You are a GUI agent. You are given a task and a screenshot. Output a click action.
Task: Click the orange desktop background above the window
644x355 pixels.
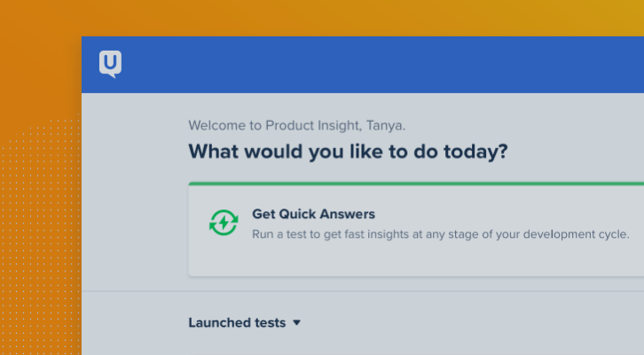point(322,18)
